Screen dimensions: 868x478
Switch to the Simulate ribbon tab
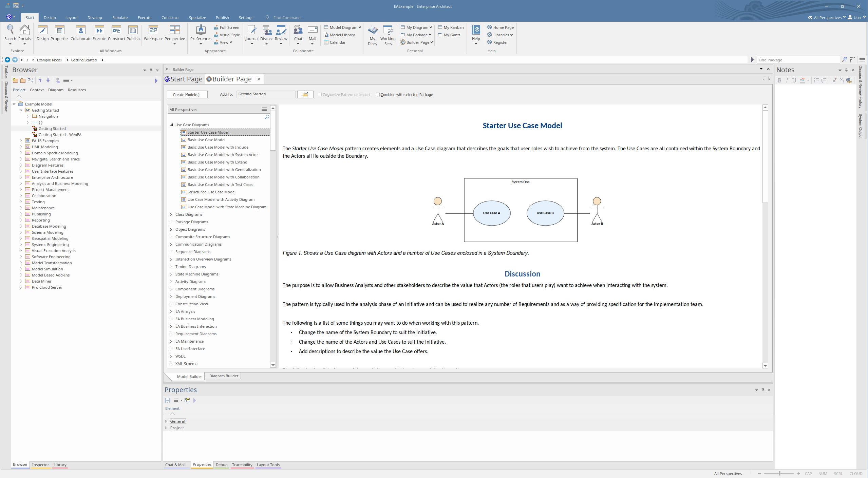[x=120, y=18]
